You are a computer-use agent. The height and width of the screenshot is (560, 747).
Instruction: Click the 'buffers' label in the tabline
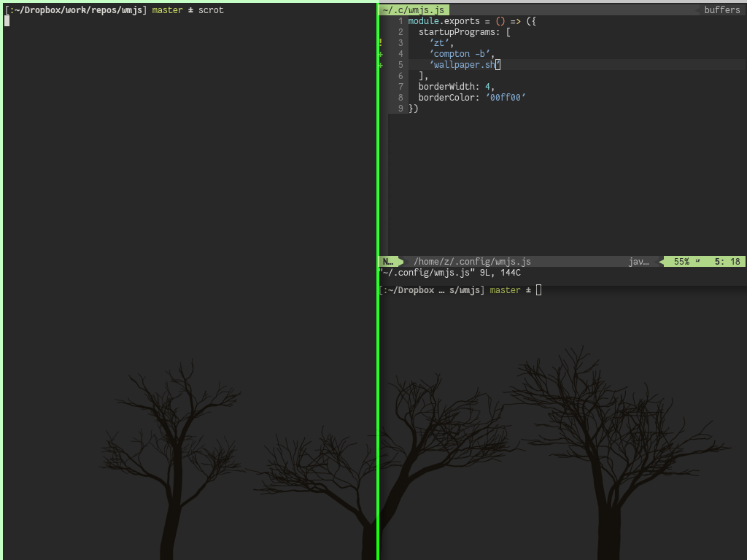point(721,10)
